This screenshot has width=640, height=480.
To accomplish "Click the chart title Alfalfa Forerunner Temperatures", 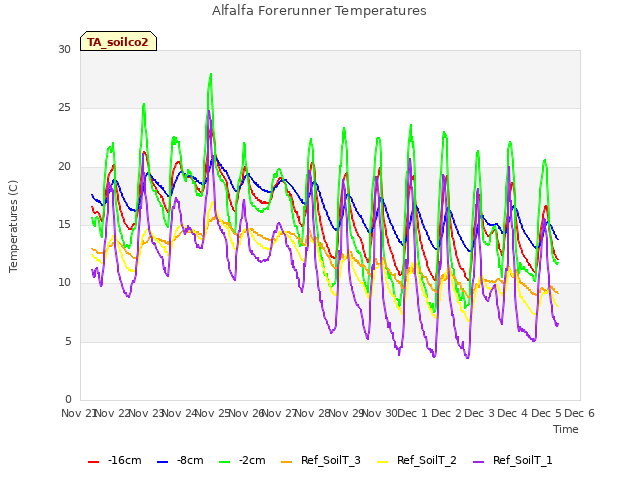I will [319, 11].
